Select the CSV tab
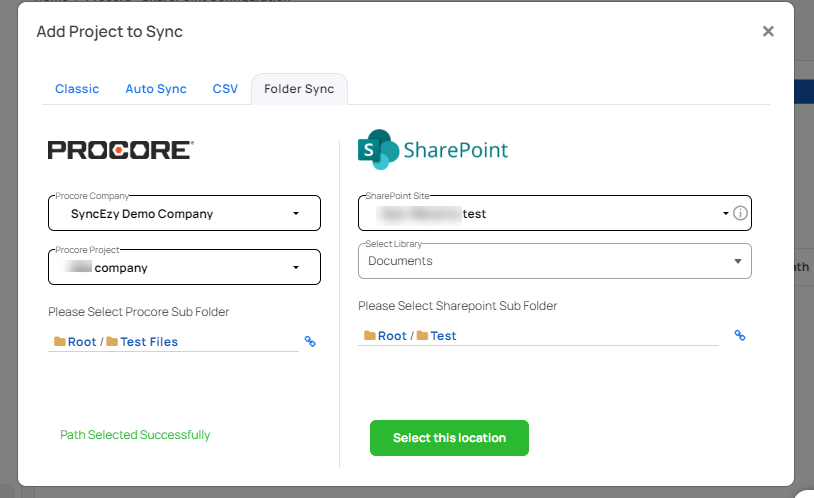This screenshot has height=498, width=814. point(225,89)
